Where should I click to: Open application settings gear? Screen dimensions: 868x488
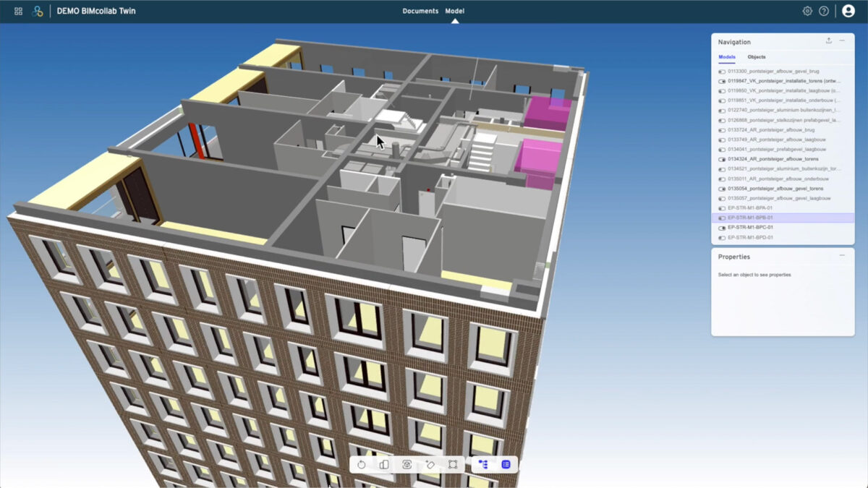(808, 11)
